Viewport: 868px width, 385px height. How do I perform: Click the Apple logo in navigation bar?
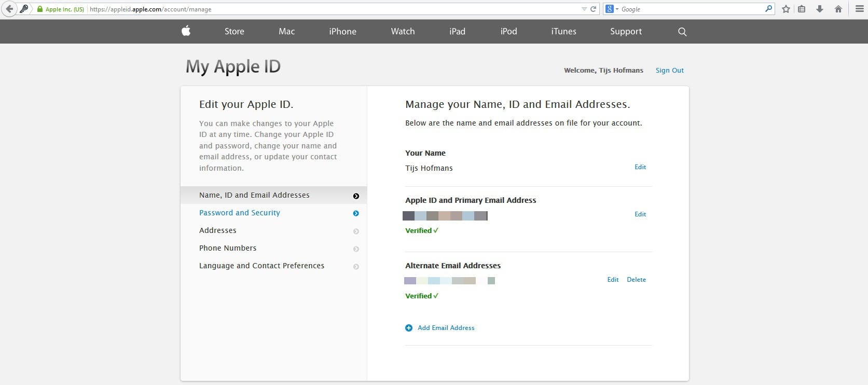[x=186, y=31]
